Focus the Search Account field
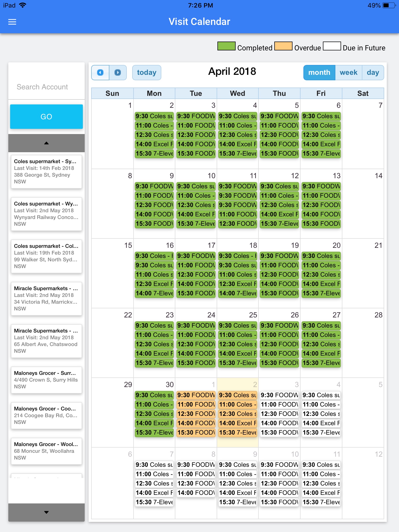Image resolution: width=399 pixels, height=532 pixels. (x=46, y=87)
